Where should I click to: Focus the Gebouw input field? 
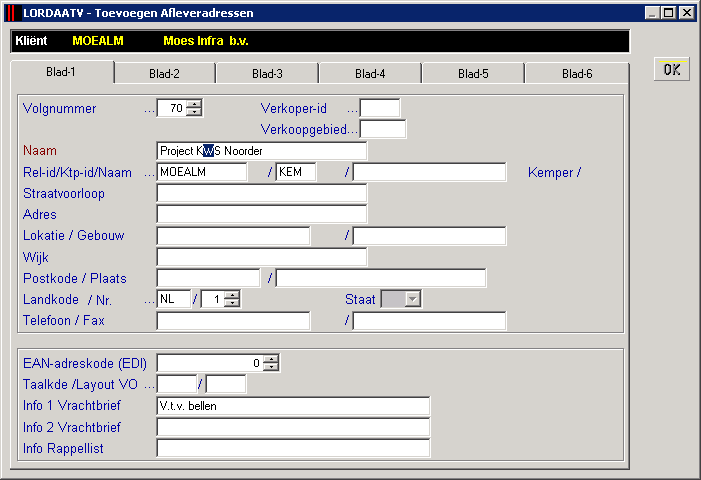429,236
